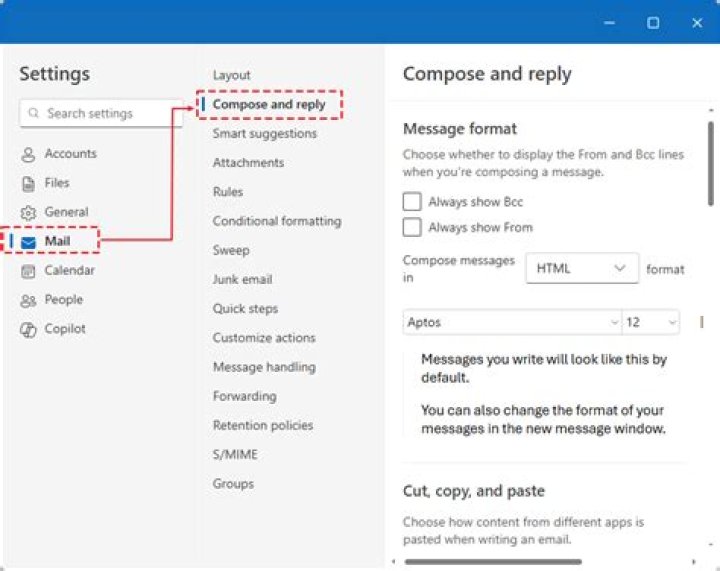Check the Always show From option
This screenshot has height=571, width=720.
tap(412, 227)
